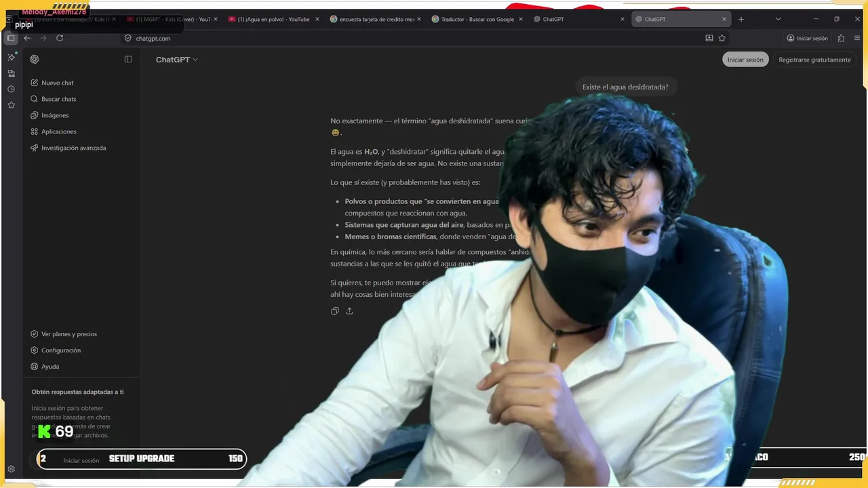Expand the ChatGPT model dropdown
The width and height of the screenshot is (868, 488).
click(x=176, y=60)
